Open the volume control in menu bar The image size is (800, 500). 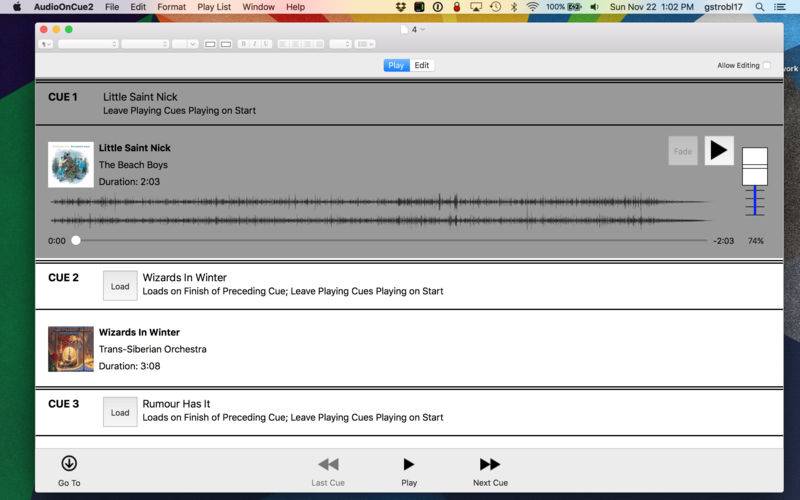click(594, 7)
